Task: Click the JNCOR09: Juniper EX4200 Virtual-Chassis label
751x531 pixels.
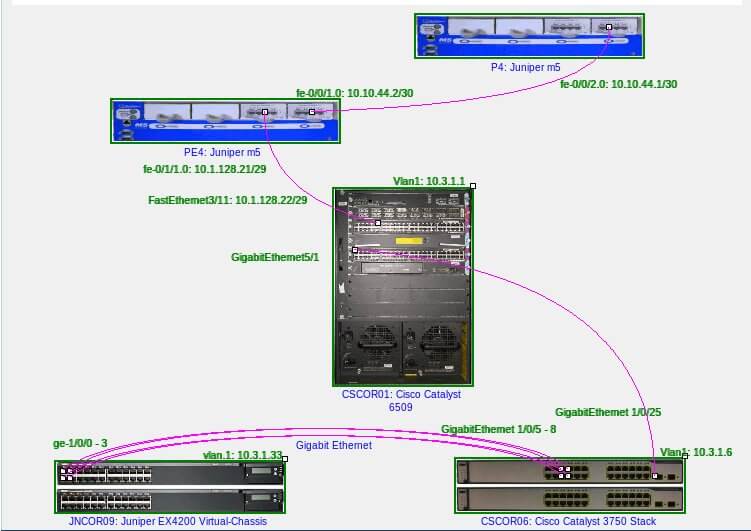Action: [168, 521]
